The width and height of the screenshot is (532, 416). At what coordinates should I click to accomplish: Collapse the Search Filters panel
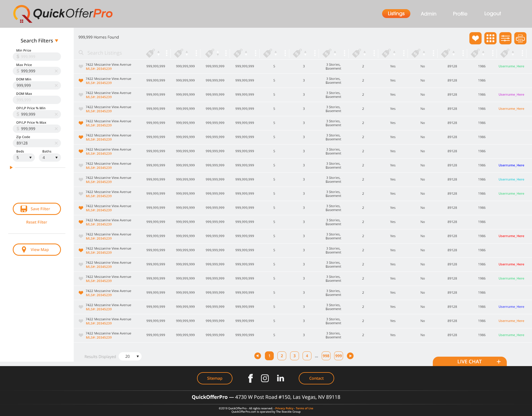pos(57,41)
